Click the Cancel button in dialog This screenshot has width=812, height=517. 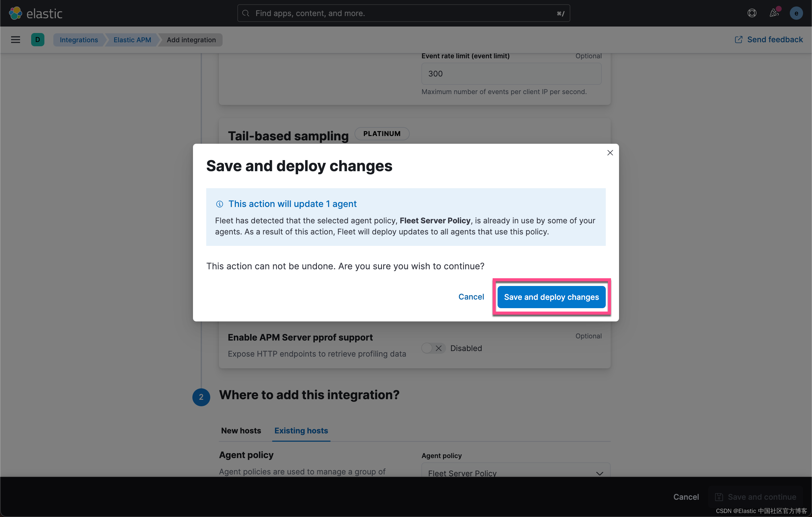point(471,297)
